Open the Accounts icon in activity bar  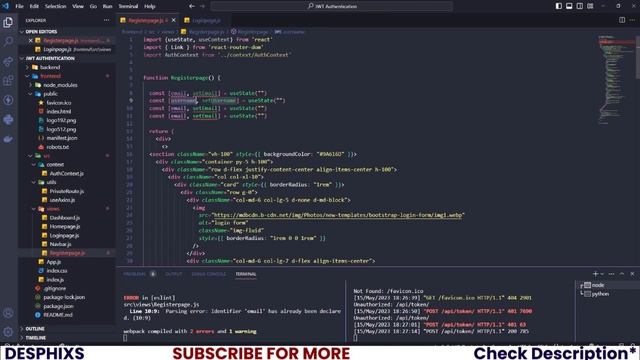tap(8, 313)
